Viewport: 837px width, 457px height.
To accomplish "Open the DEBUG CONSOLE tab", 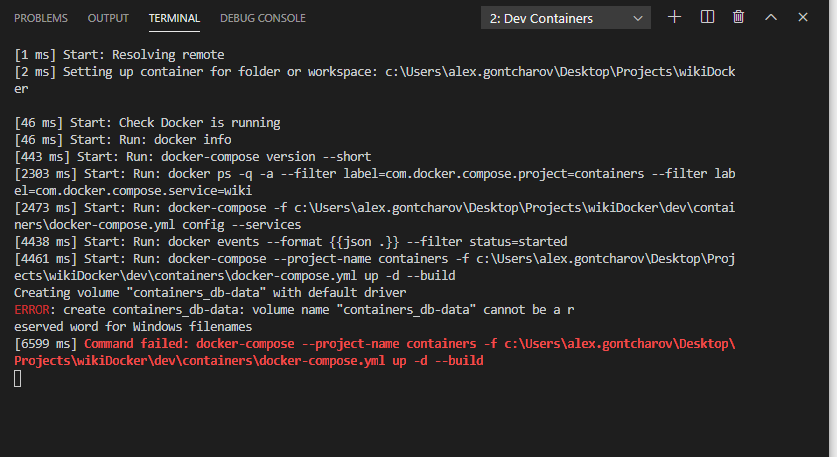I will (263, 18).
